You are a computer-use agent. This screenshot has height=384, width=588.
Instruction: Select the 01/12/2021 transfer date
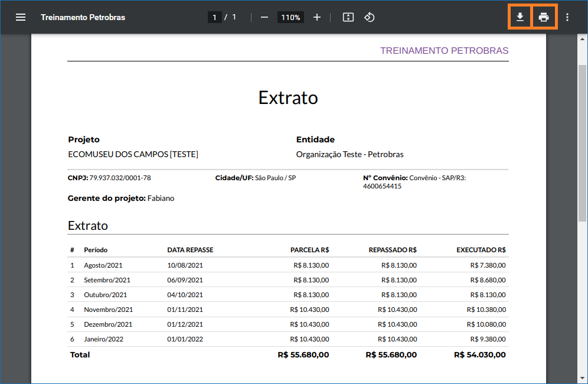[x=185, y=324]
